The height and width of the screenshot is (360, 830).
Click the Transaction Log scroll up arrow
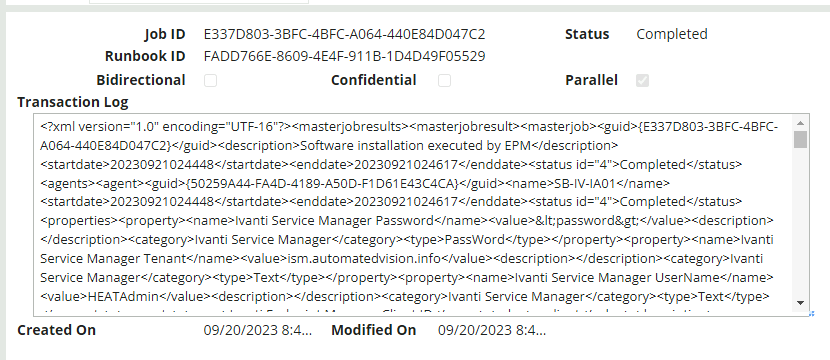[800, 123]
